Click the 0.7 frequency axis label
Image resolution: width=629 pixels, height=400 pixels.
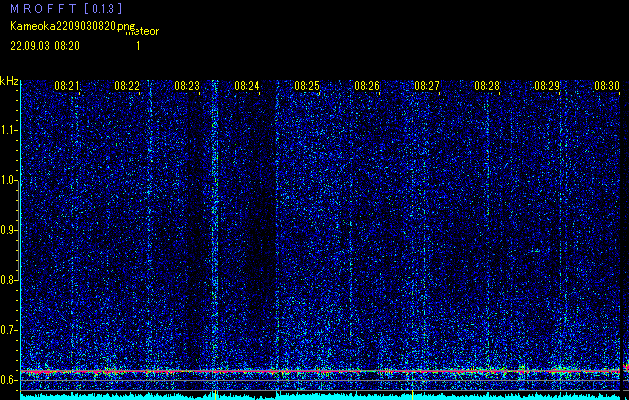(x=9, y=330)
